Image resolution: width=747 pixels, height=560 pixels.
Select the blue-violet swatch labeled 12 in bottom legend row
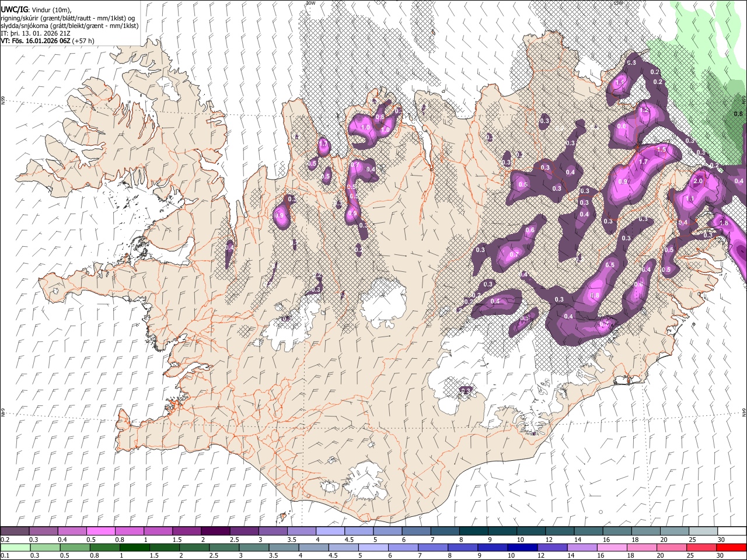pos(552,547)
